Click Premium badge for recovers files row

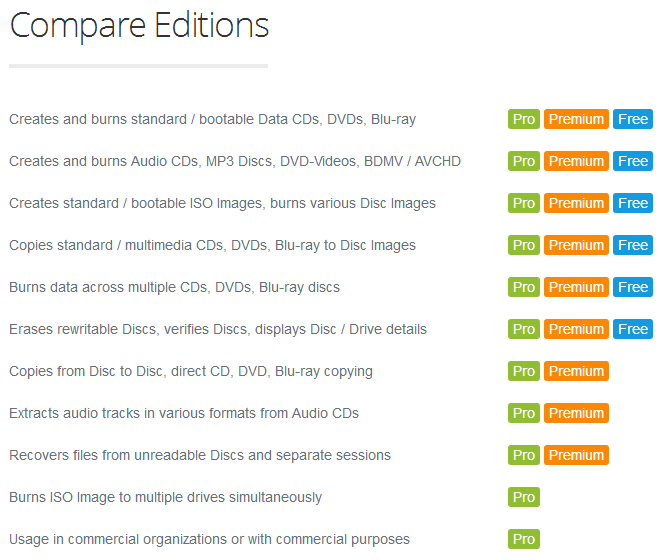pyautogui.click(x=576, y=455)
